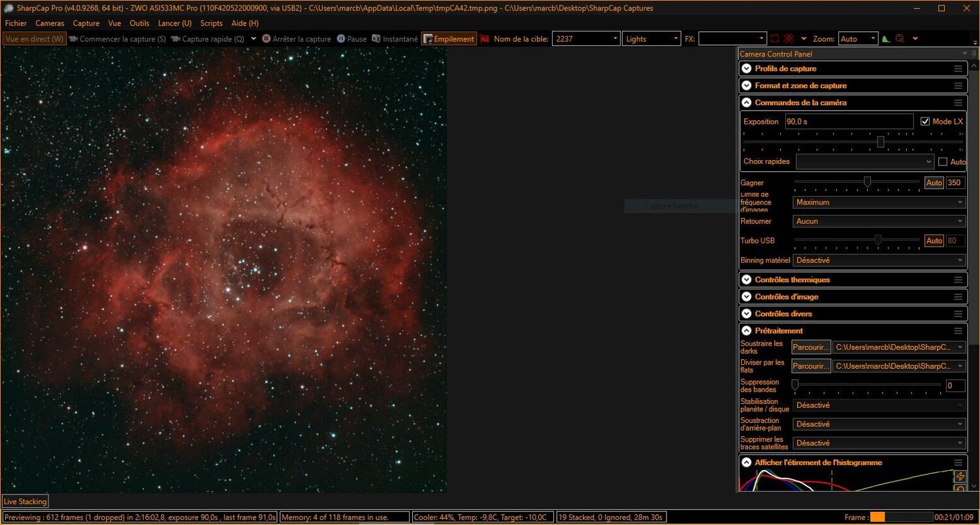Toggle the Empilement live stack button

(x=449, y=39)
